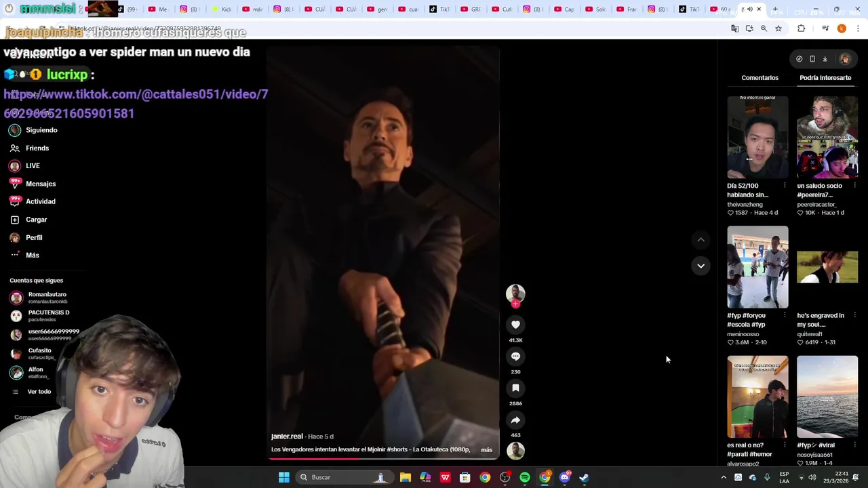This screenshot has width=868, height=488.
Task: Expand the video description with 'más'
Action: (x=486, y=449)
